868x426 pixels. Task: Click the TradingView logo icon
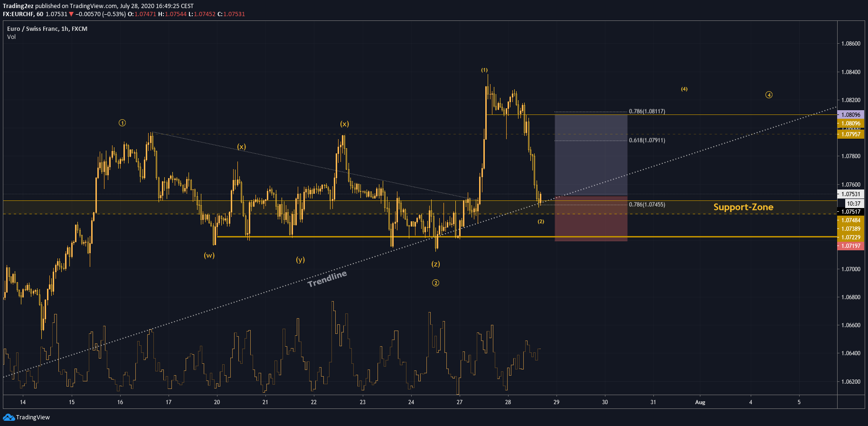pos(9,417)
